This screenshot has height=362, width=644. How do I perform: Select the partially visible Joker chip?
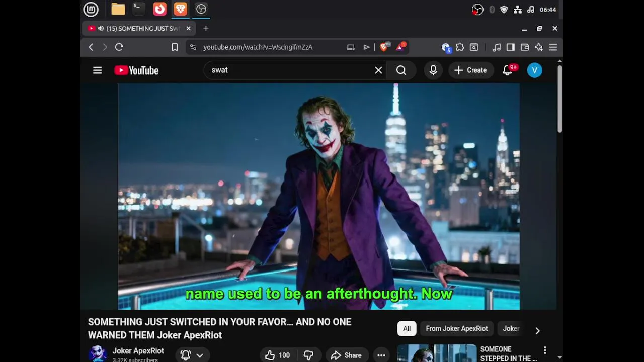point(511,329)
